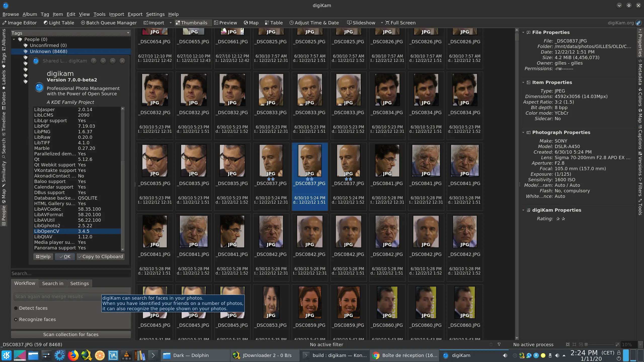Open the Tools menu
Image resolution: width=644 pixels, height=362 pixels.
tap(99, 14)
